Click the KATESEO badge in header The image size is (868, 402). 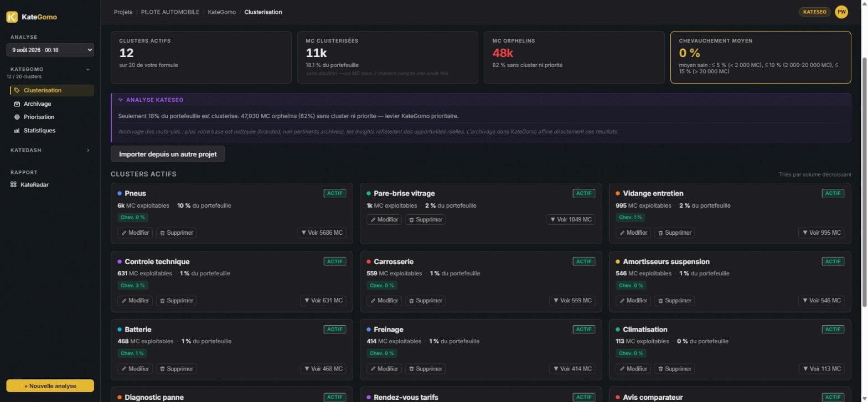point(814,12)
